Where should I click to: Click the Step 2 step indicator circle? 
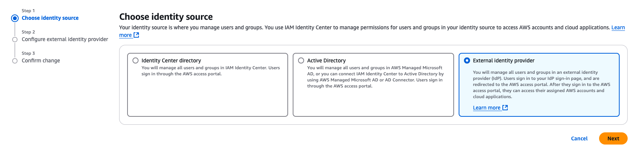click(x=15, y=40)
